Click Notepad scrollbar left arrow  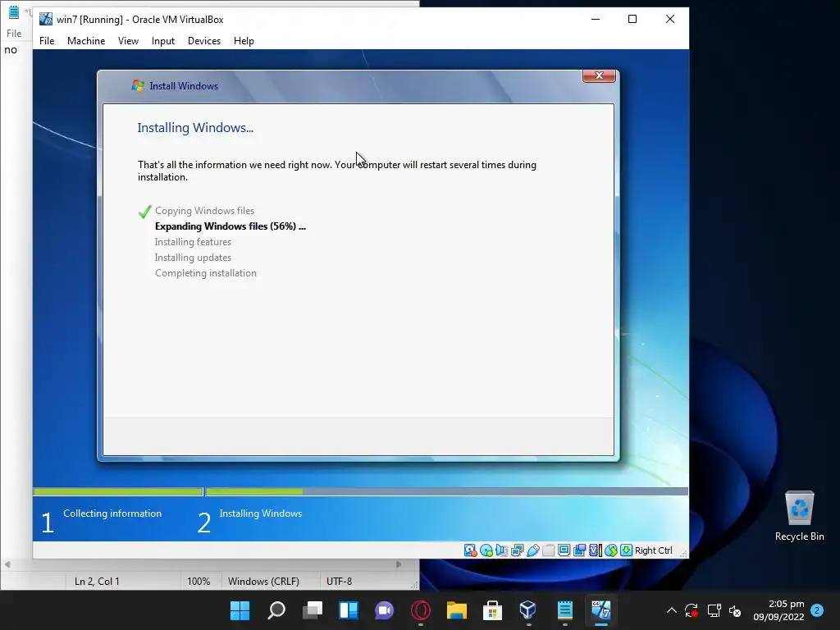pos(7,564)
